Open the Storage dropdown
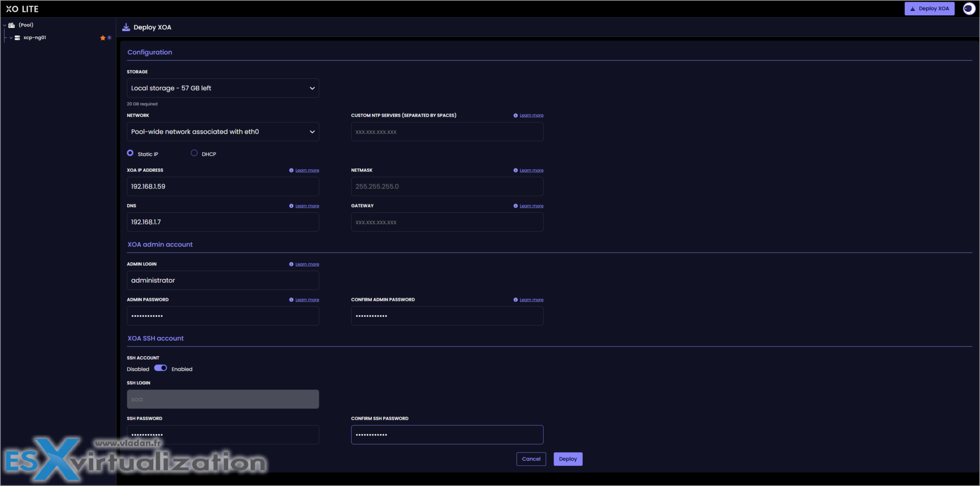The image size is (980, 486). [x=223, y=88]
